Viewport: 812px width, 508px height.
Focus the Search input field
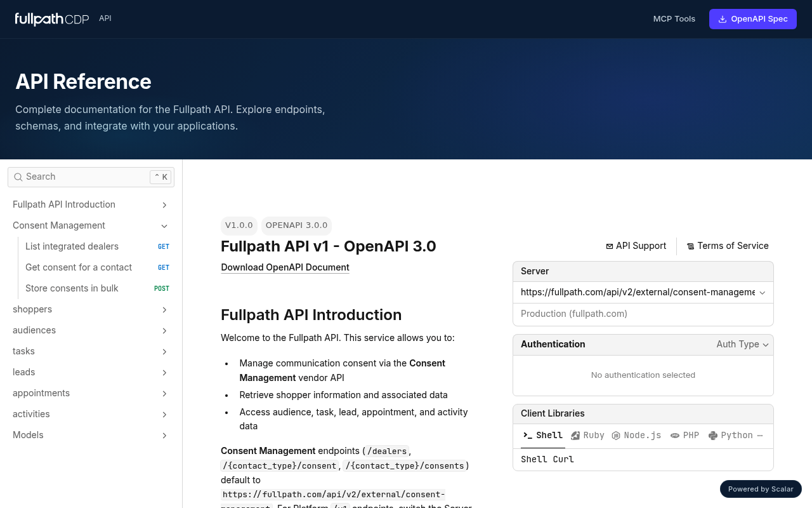(x=91, y=177)
